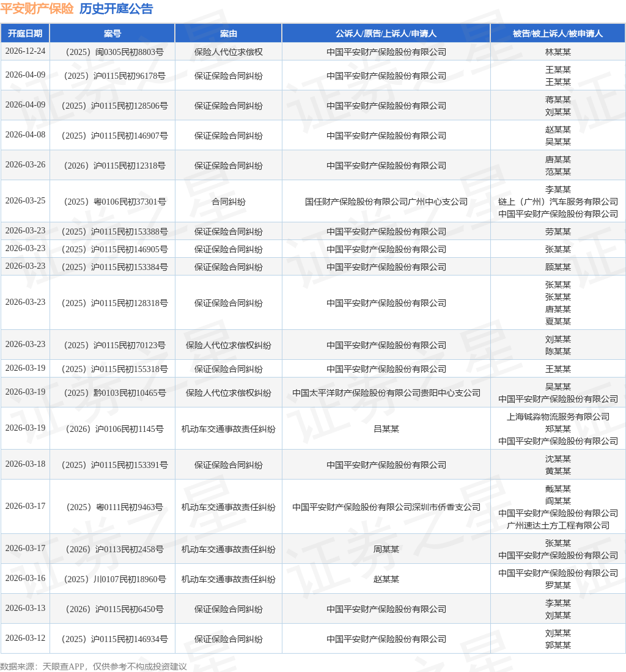The width and height of the screenshot is (626, 672).
Task: Click defendant 上海铖淼物流服务有限公司
Action: (x=558, y=417)
